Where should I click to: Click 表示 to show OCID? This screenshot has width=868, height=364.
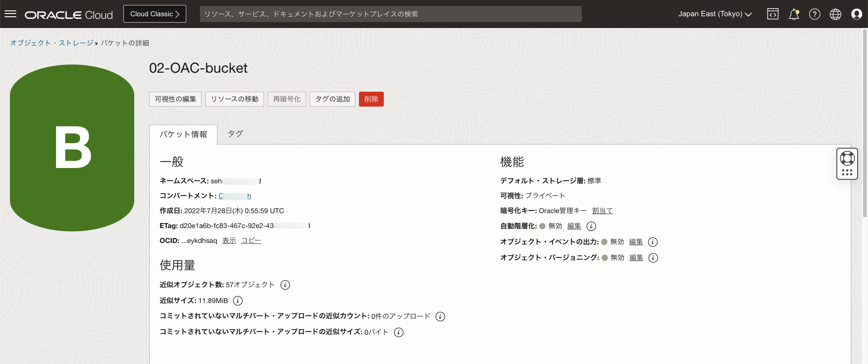click(229, 241)
